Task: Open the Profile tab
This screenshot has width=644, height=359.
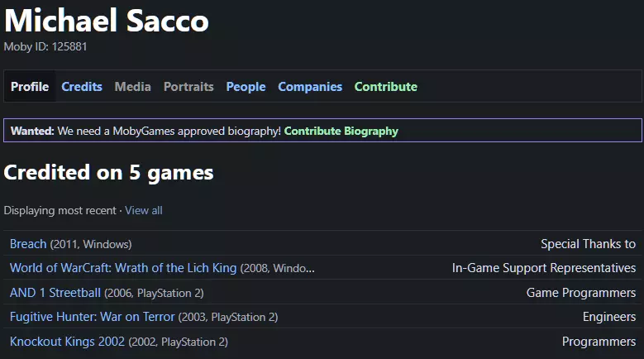Action: point(30,87)
